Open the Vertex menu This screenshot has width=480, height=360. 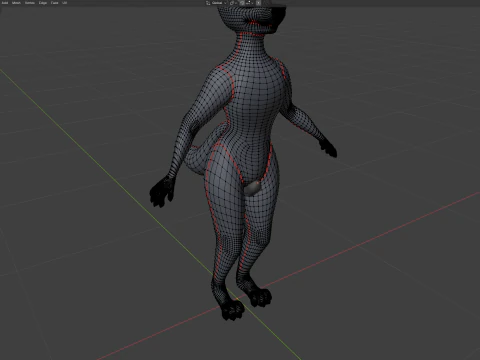[x=30, y=3]
